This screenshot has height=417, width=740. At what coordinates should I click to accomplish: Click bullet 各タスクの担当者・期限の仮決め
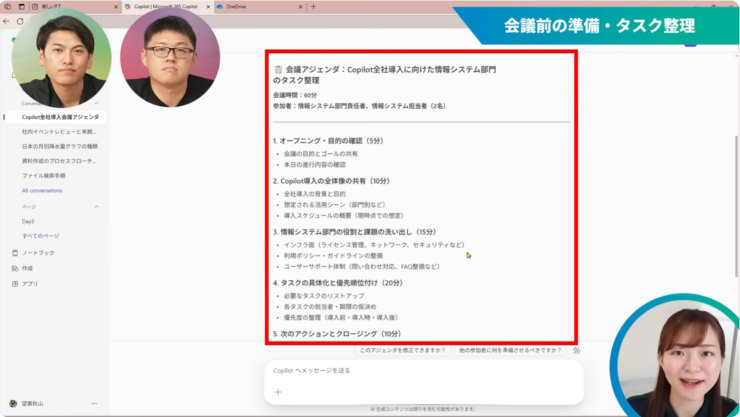point(330,307)
